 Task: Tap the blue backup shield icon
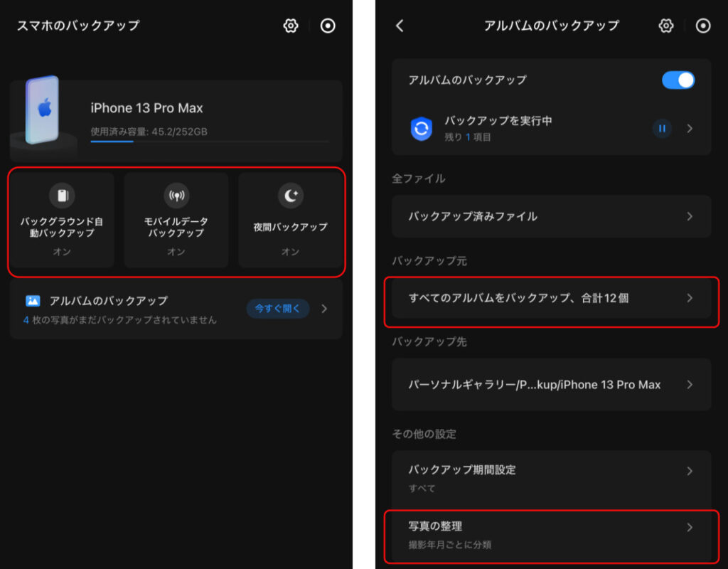click(x=421, y=129)
